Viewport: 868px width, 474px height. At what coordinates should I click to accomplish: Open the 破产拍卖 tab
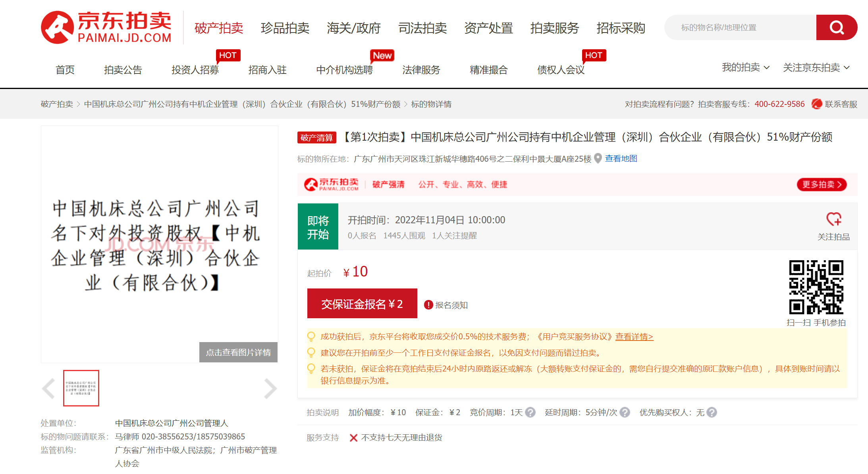click(219, 28)
